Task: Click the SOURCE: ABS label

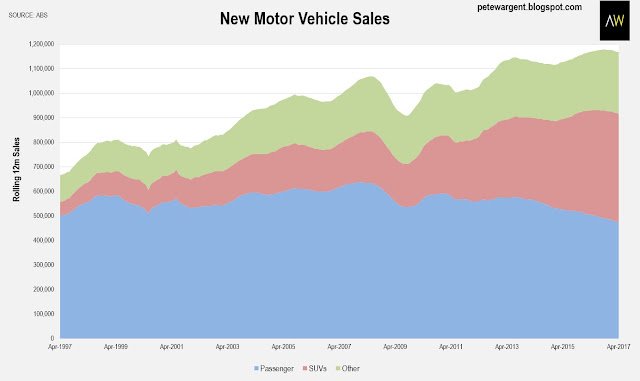Action: (x=28, y=15)
